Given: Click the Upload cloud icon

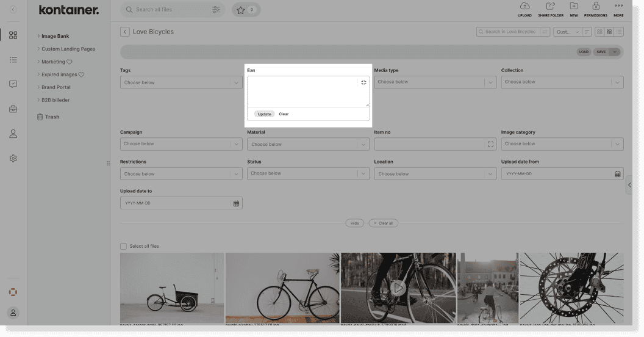Looking at the screenshot, I should point(524,7).
